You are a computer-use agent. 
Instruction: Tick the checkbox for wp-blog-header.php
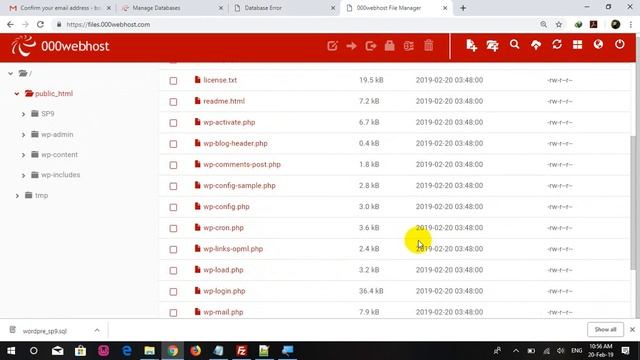point(173,144)
